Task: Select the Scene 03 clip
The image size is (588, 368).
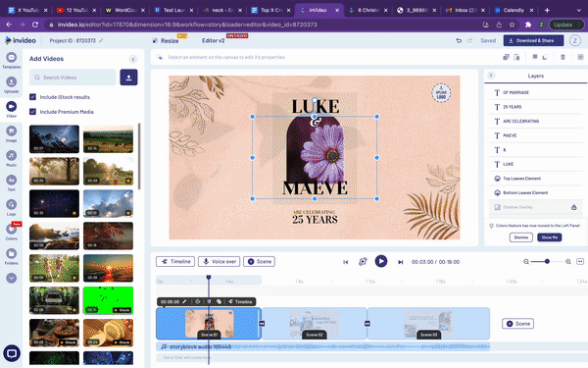Action: tap(428, 323)
